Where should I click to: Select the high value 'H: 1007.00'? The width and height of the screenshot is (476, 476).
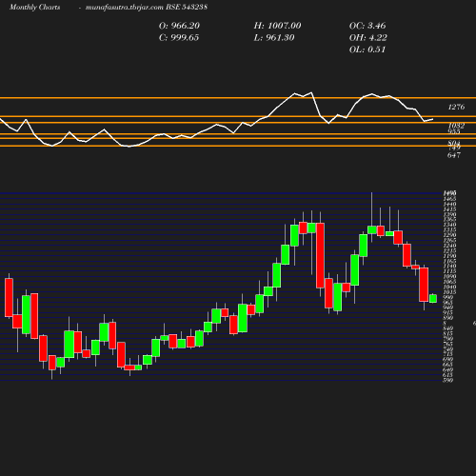click(x=277, y=26)
